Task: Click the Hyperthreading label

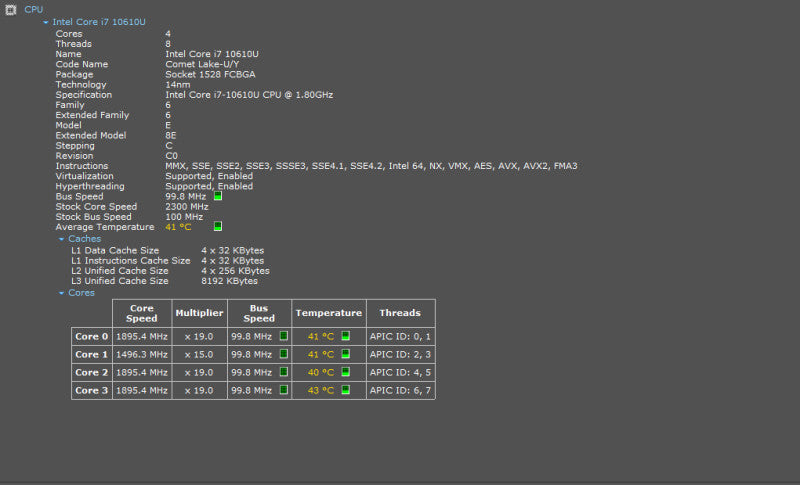Action: pyautogui.click(x=90, y=186)
